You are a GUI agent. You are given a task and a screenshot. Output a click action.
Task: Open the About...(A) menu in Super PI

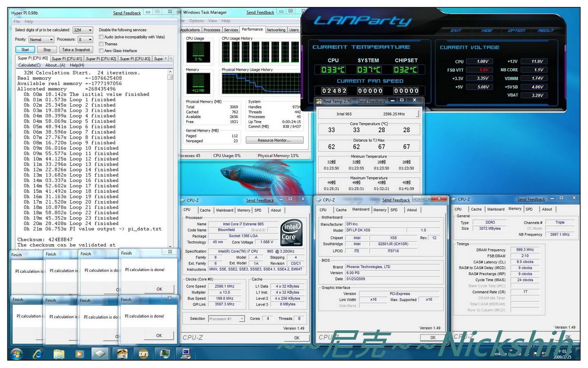(x=55, y=65)
